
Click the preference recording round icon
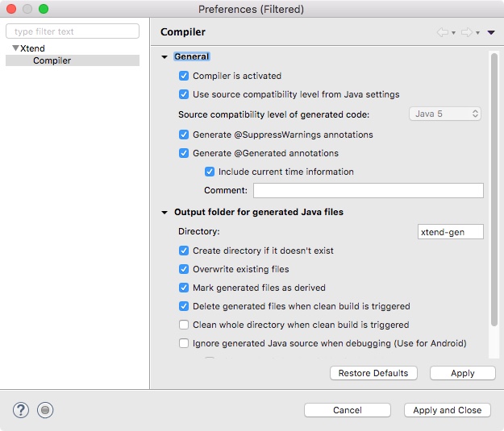[x=45, y=410]
